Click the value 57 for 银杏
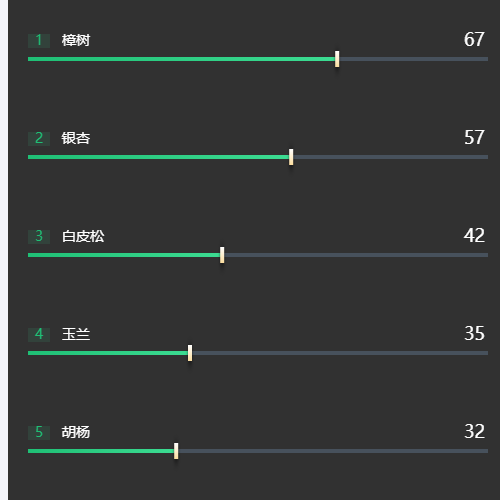This screenshot has width=500, height=500. coord(474,138)
